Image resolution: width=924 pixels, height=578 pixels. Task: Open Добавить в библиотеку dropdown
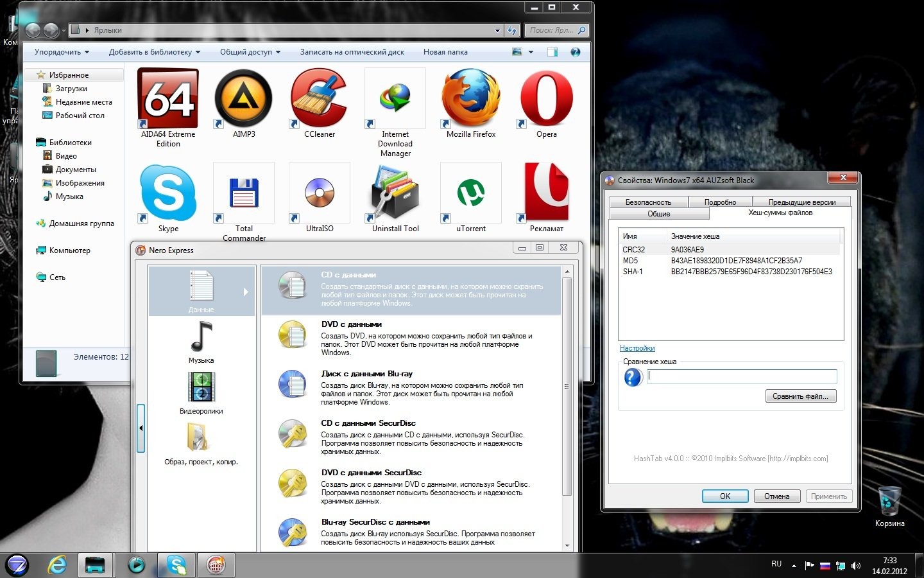tap(155, 52)
